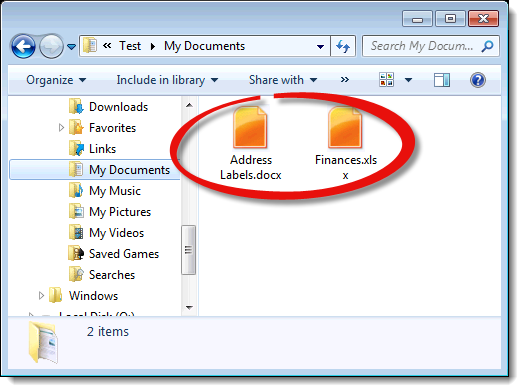Select My Pictures folder in tree
This screenshot has width=524, height=392.
pos(120,212)
